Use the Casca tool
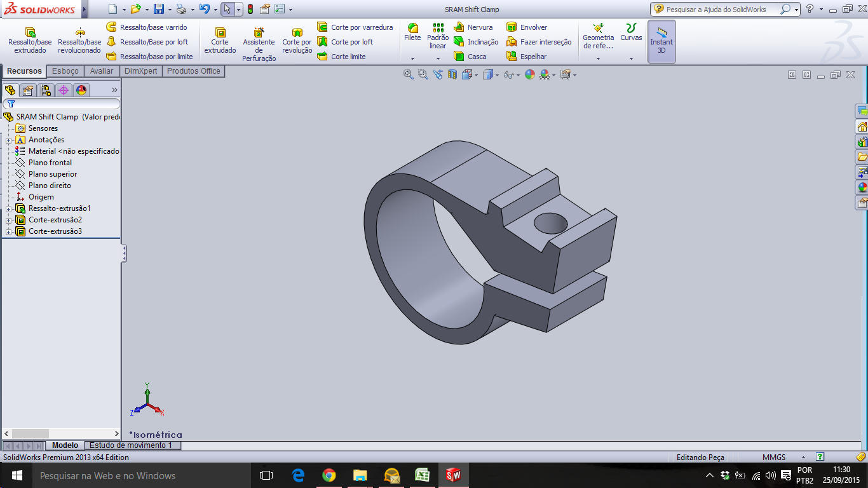 [x=470, y=57]
